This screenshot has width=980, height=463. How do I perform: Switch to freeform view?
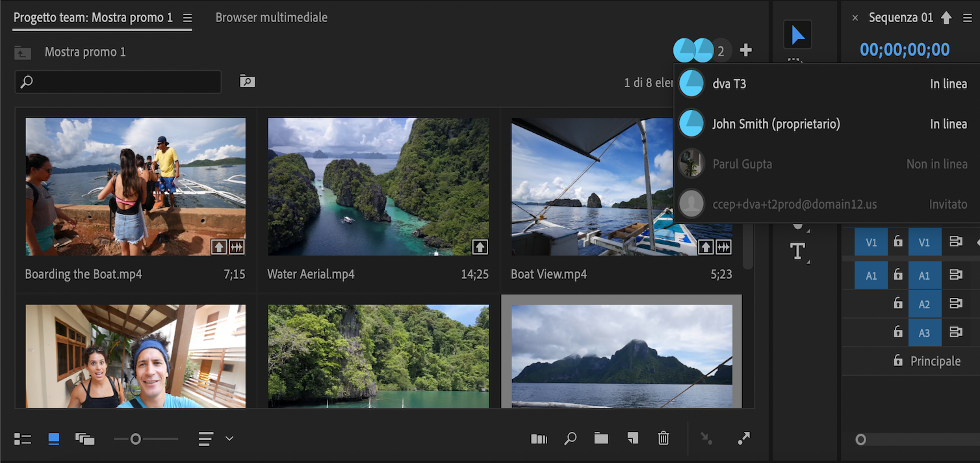pyautogui.click(x=85, y=439)
